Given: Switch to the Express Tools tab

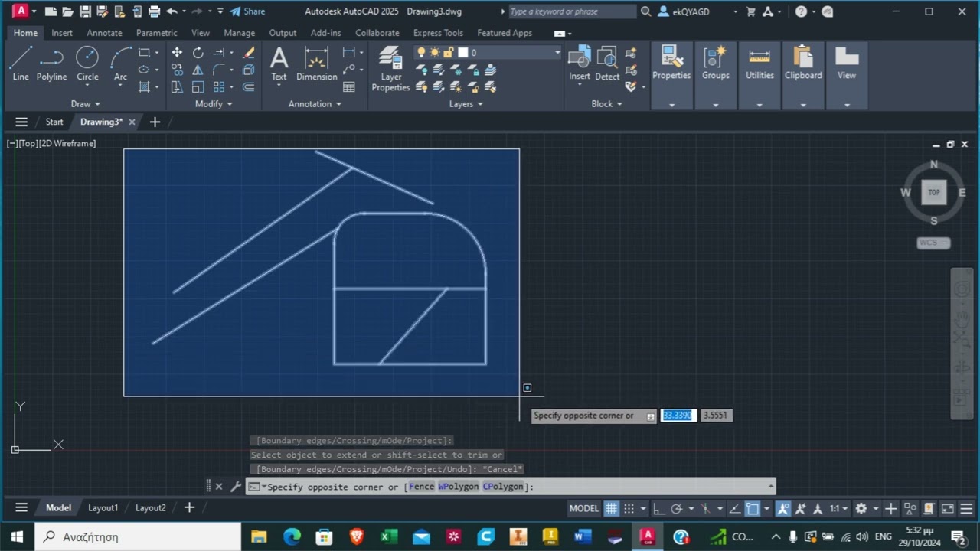Looking at the screenshot, I should [x=438, y=33].
